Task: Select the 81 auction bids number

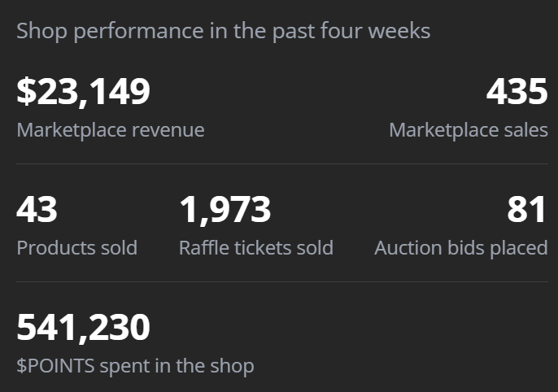Action: pos(526,210)
